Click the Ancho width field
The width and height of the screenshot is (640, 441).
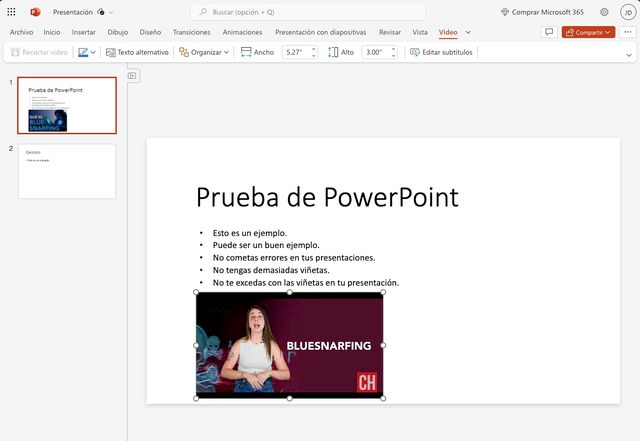pyautogui.click(x=295, y=52)
